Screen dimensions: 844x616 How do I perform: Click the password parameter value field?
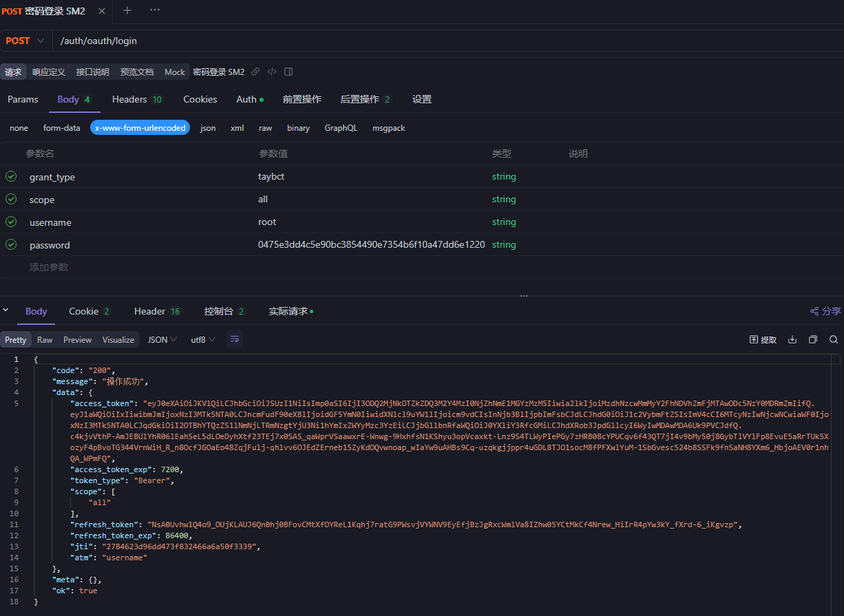(x=372, y=244)
